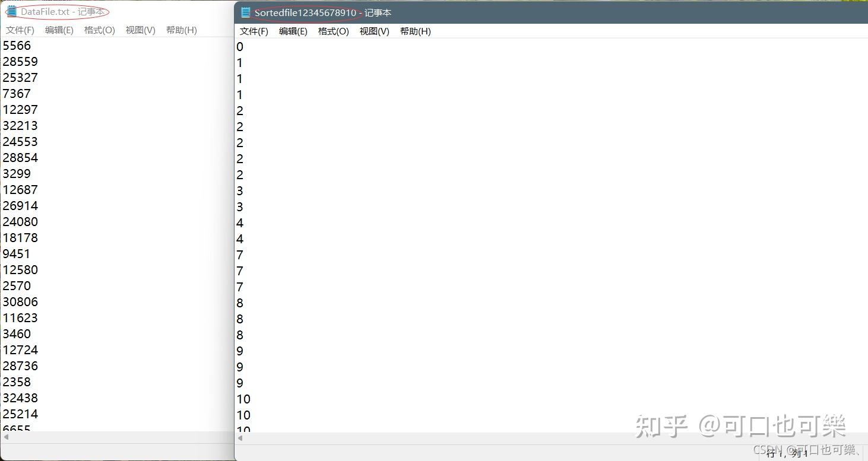Click the Sortedfile12345678910 window title text
This screenshot has width=868, height=461.
(323, 13)
